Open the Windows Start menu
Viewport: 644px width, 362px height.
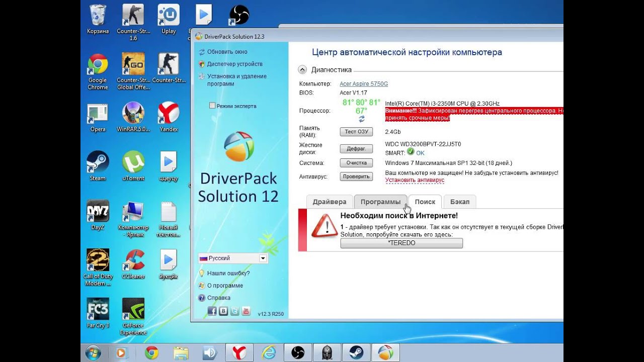pos(93,353)
